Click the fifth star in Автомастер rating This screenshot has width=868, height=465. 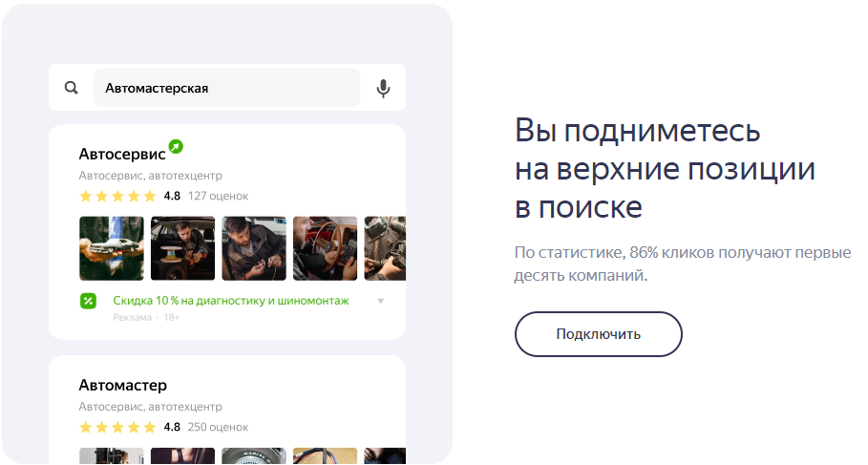[149, 427]
